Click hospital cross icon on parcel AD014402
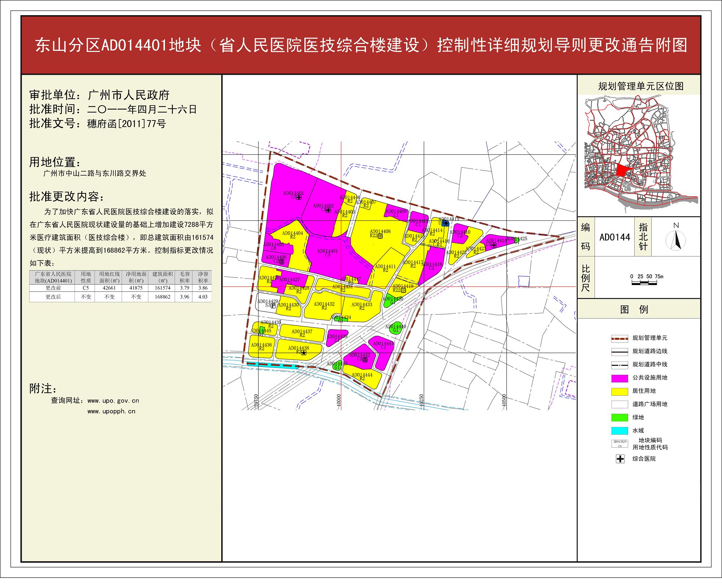Screen dimensions: 722x588 click(x=328, y=210)
